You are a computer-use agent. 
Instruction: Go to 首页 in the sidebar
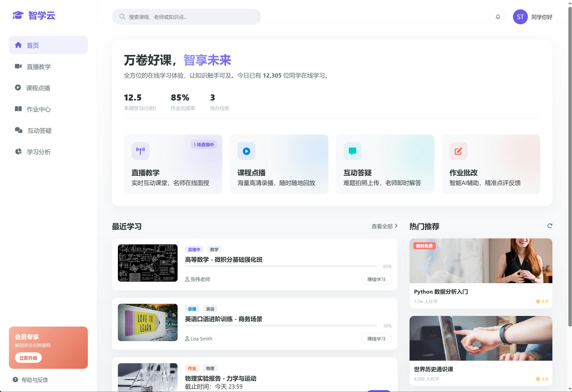point(48,45)
